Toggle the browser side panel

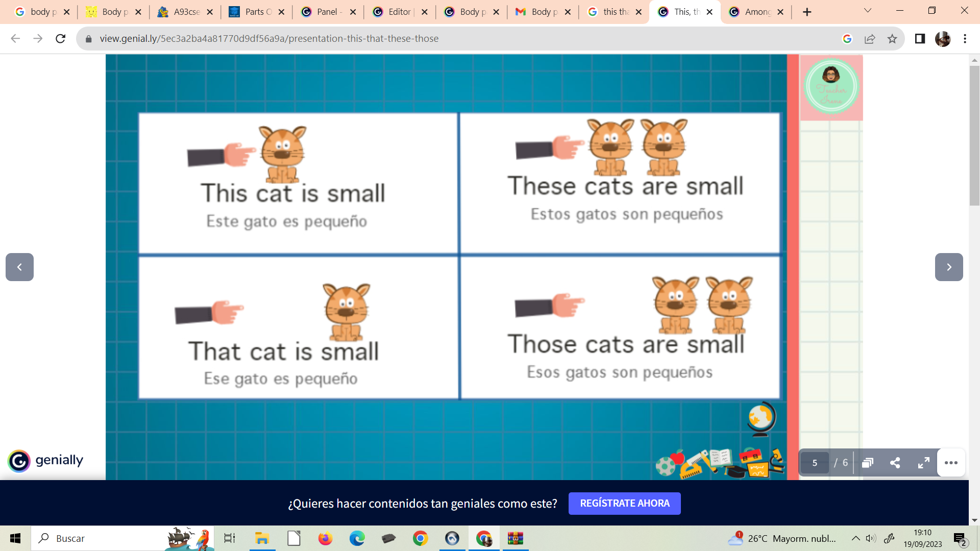[920, 39]
